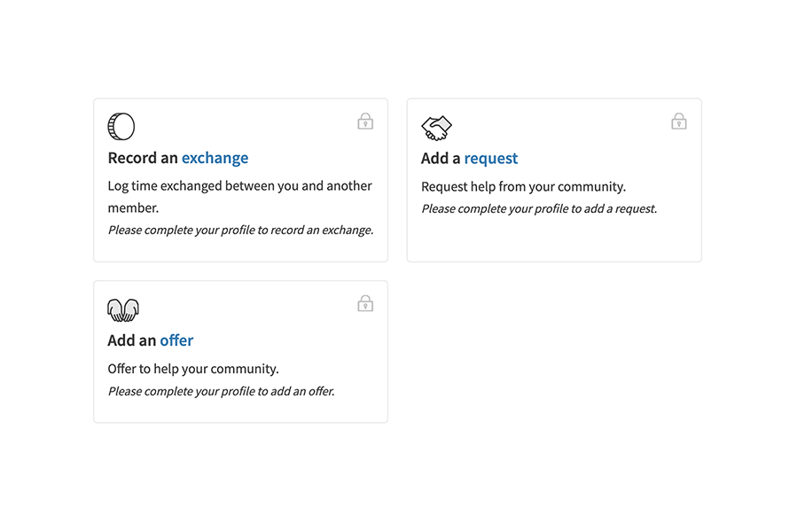Click the open hands offer icon
This screenshot has width=797, height=532.
(x=123, y=309)
